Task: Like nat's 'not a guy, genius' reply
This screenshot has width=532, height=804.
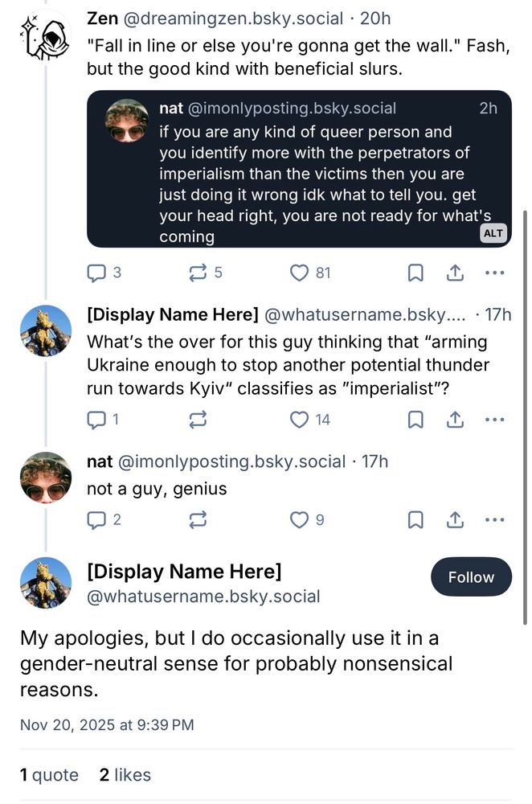Action: tap(298, 520)
